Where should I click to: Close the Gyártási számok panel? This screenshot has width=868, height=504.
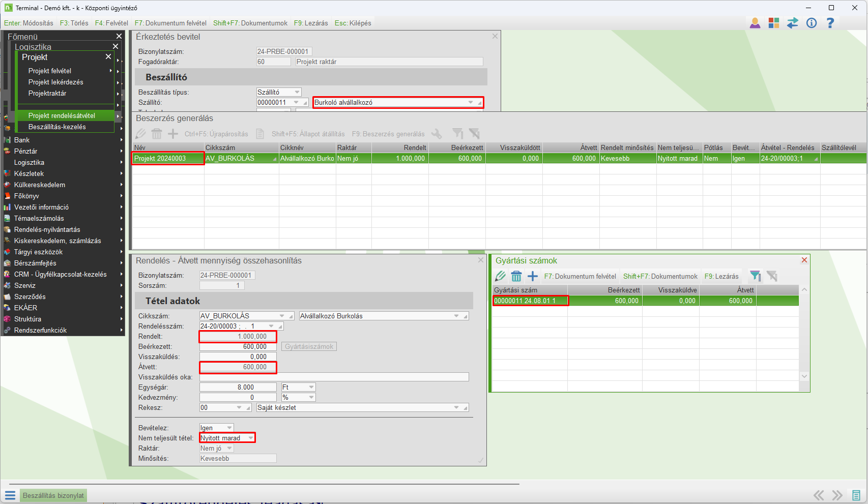coord(804,260)
